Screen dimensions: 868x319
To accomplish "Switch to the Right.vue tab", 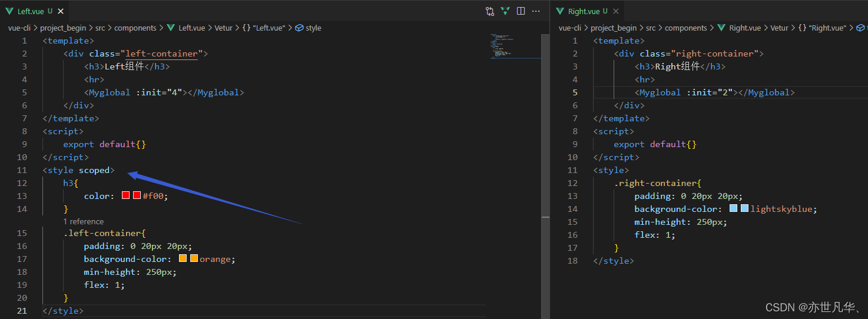I will (x=587, y=11).
